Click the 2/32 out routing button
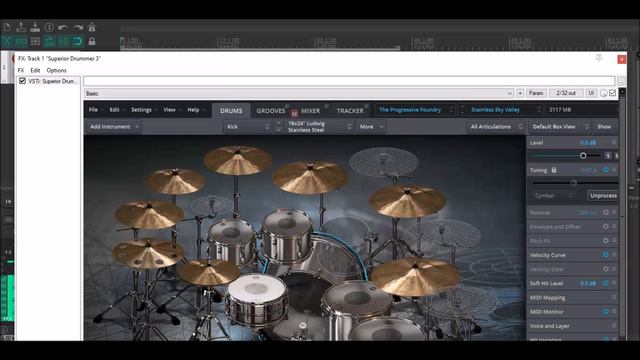Viewport: 640px width, 360px height. 566,93
